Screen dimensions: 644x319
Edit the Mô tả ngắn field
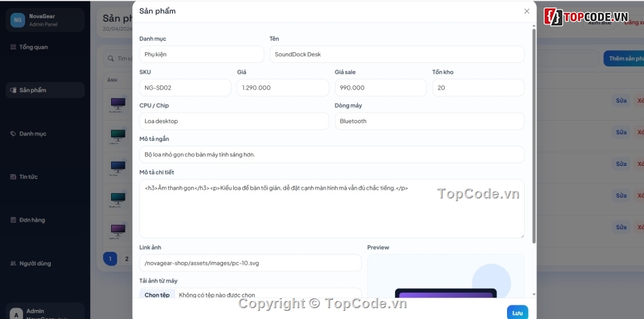tap(332, 154)
